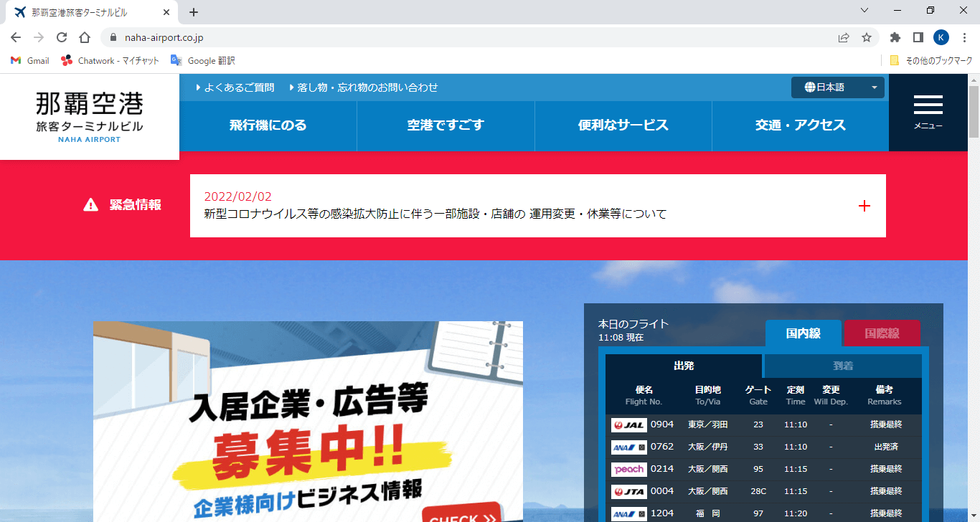Click 出発済 remark on flight 0762

886,447
